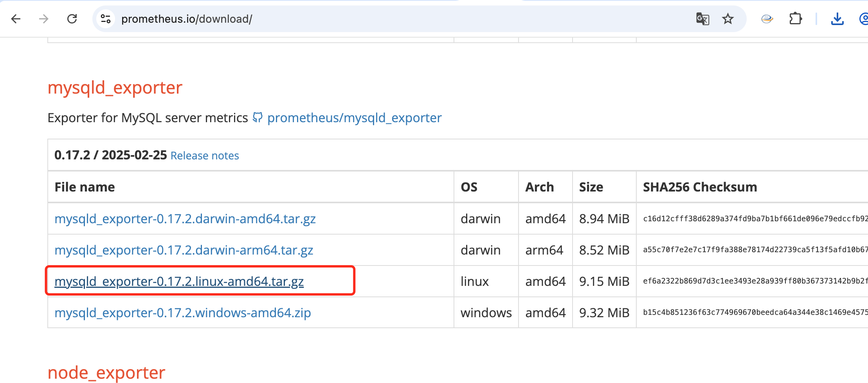
Task: Download mysqld_exporter-0.17.2.windows-amd64.zip
Action: point(183,313)
